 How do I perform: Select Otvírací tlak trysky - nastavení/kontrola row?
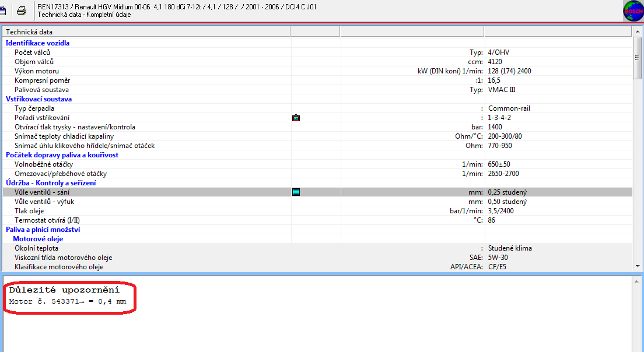[317, 127]
